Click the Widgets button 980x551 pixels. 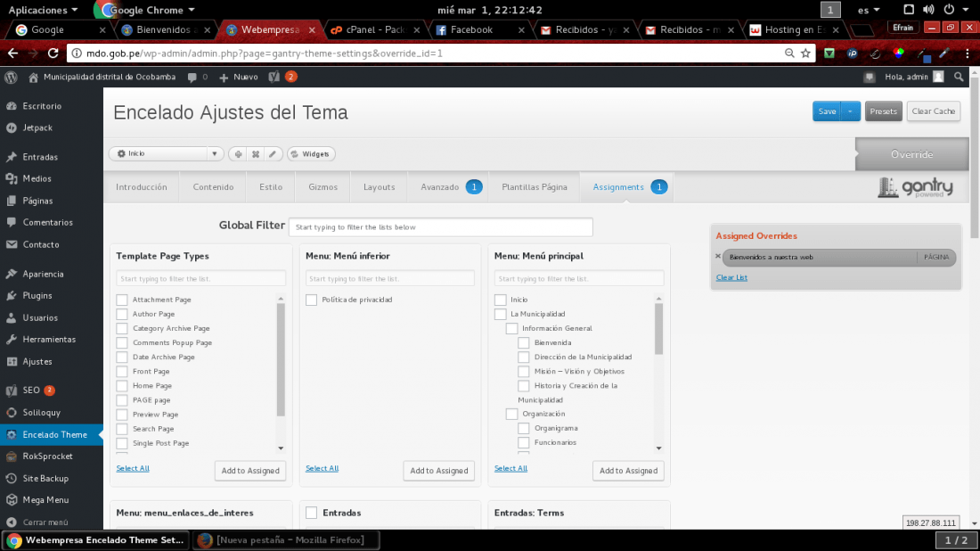[x=311, y=154]
